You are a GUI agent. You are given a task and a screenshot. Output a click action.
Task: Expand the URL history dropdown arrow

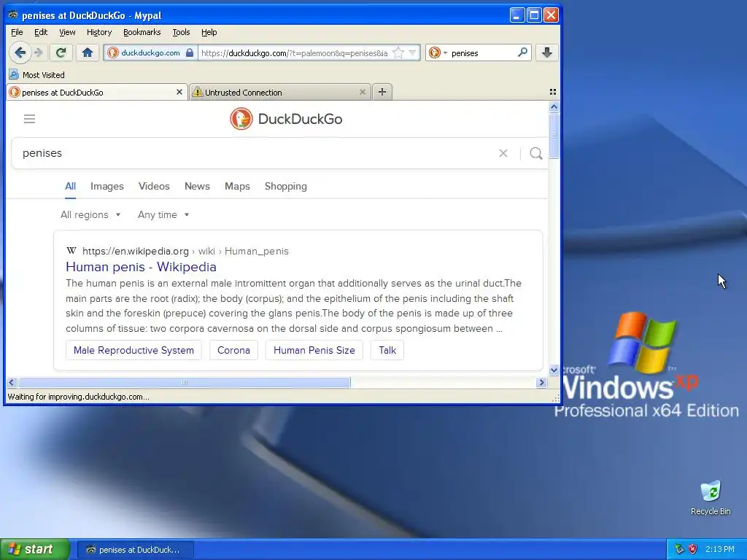click(413, 52)
